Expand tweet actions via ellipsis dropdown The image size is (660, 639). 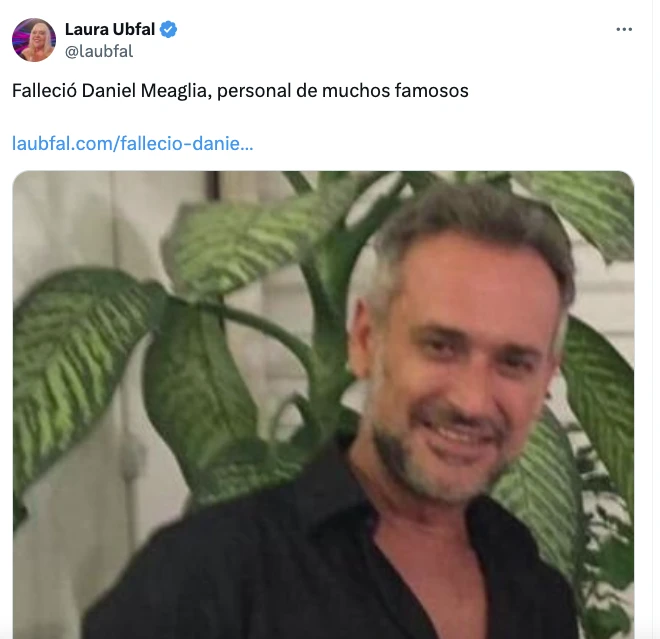click(624, 29)
